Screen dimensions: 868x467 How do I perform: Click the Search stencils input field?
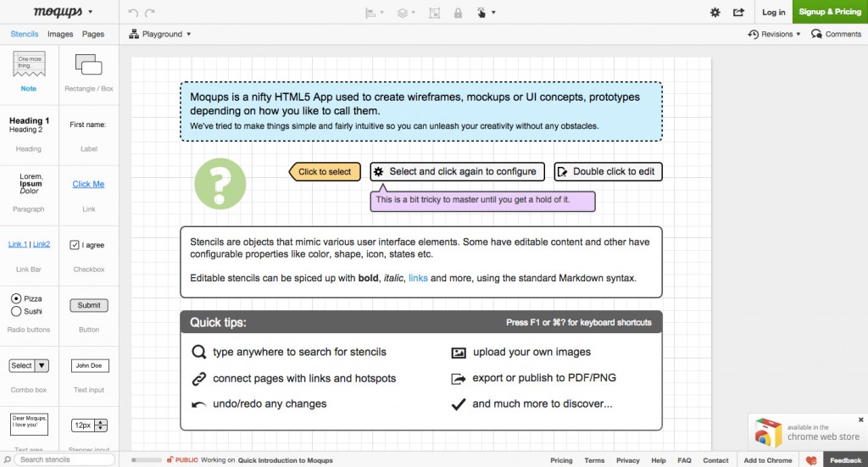point(64,459)
